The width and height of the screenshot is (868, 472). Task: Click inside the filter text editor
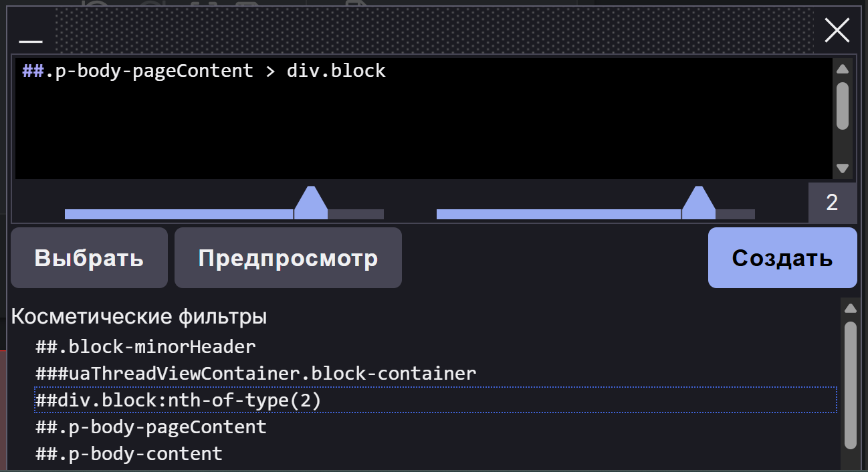(x=421, y=120)
